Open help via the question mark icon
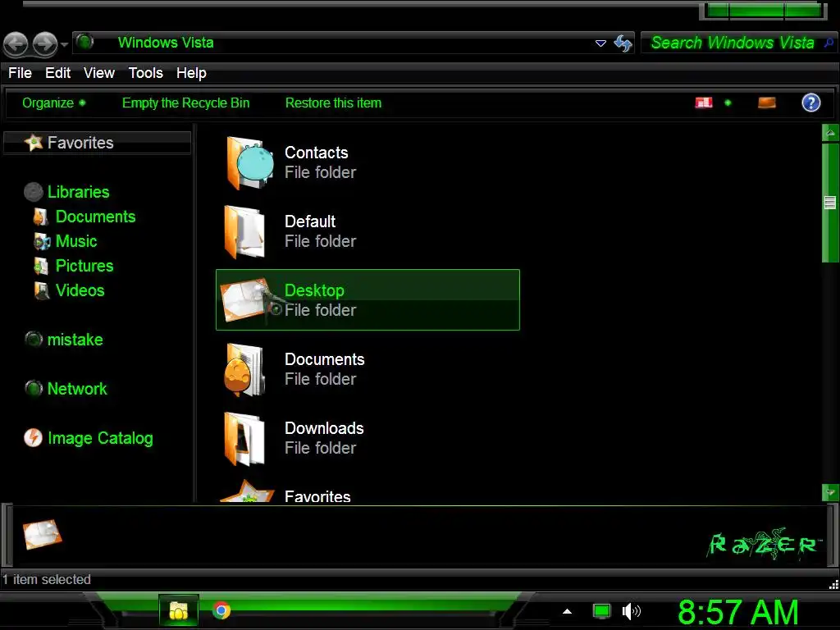Viewport: 840px width, 630px height. pos(810,103)
